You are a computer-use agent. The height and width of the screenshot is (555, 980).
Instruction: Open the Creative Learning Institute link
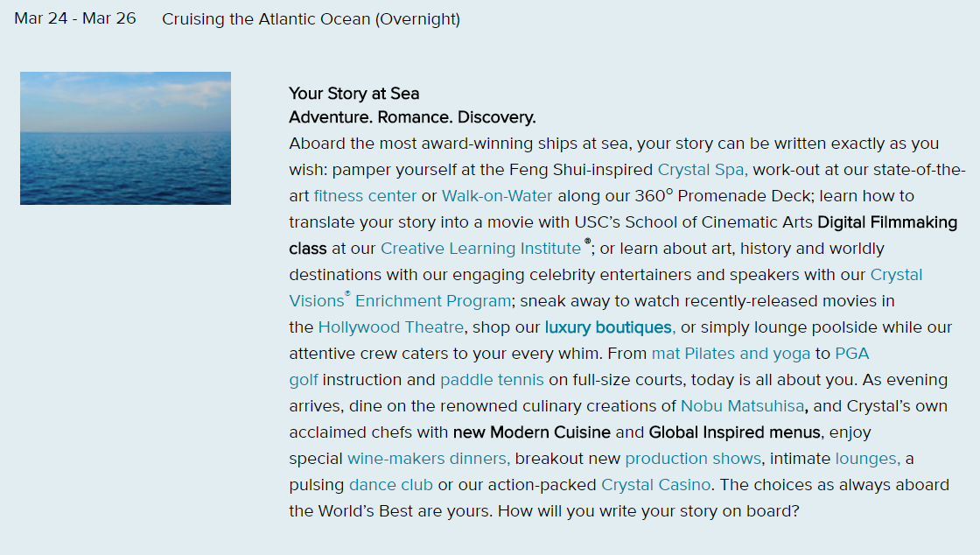[x=480, y=249]
